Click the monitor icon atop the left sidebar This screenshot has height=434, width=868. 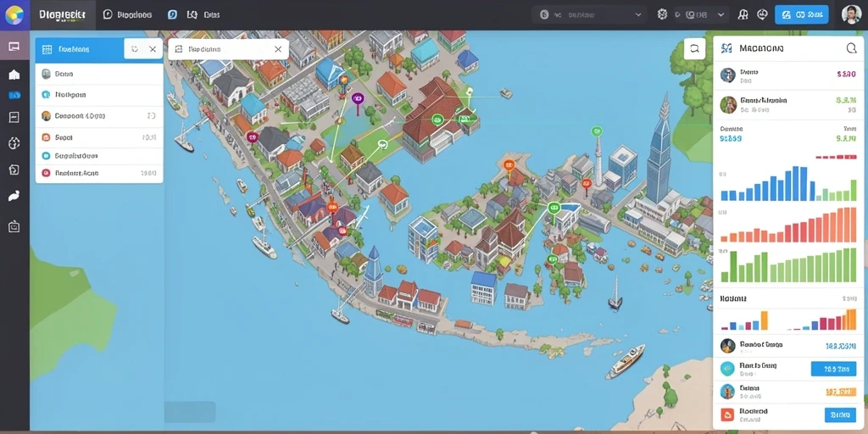pyautogui.click(x=14, y=46)
